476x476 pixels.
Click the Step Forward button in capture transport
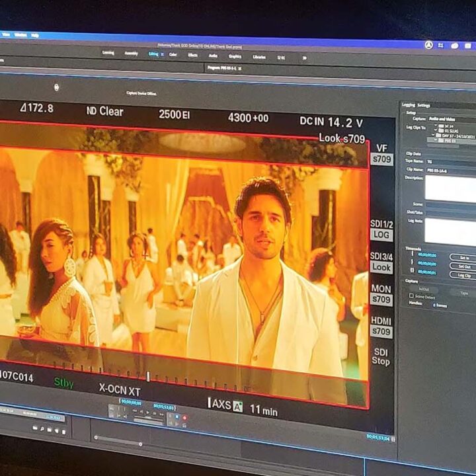coord(155,413)
